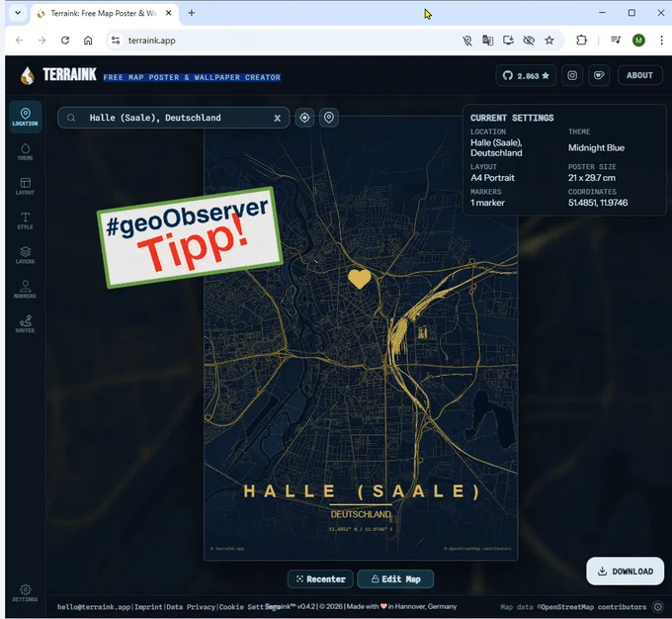This screenshot has height=619, width=672.
Task: Open Chrome three-dot menu
Action: coord(661,41)
